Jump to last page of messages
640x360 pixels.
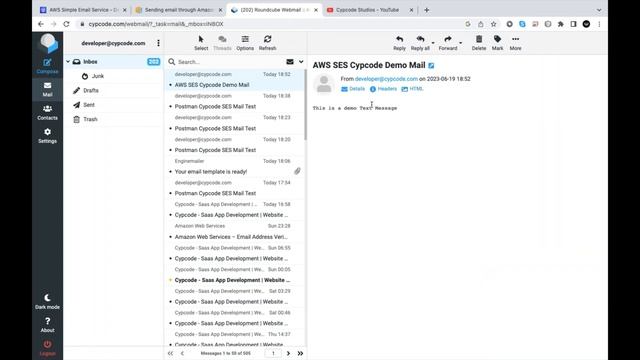[300, 353]
